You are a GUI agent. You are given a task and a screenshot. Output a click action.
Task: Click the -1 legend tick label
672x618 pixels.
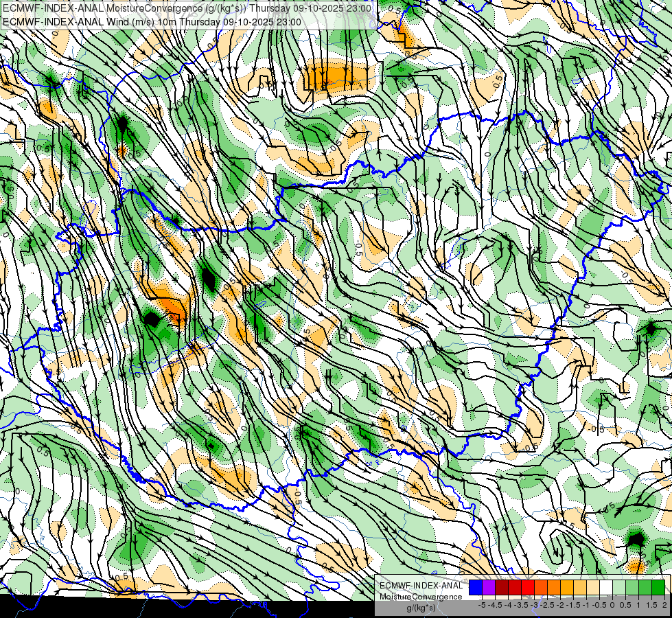(x=586, y=605)
